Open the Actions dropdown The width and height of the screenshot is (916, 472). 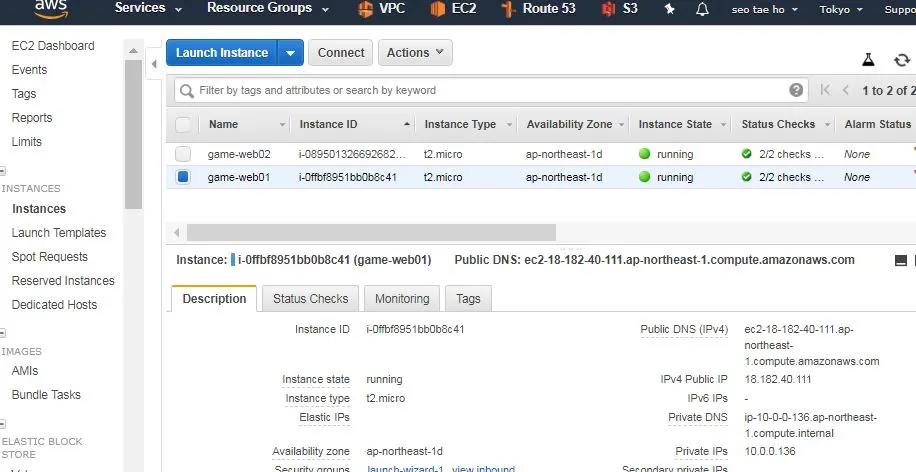(x=415, y=53)
